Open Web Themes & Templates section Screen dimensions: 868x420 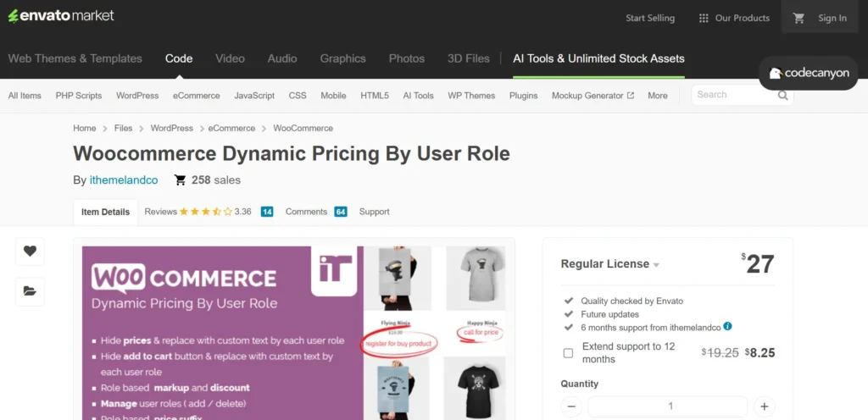pos(75,58)
